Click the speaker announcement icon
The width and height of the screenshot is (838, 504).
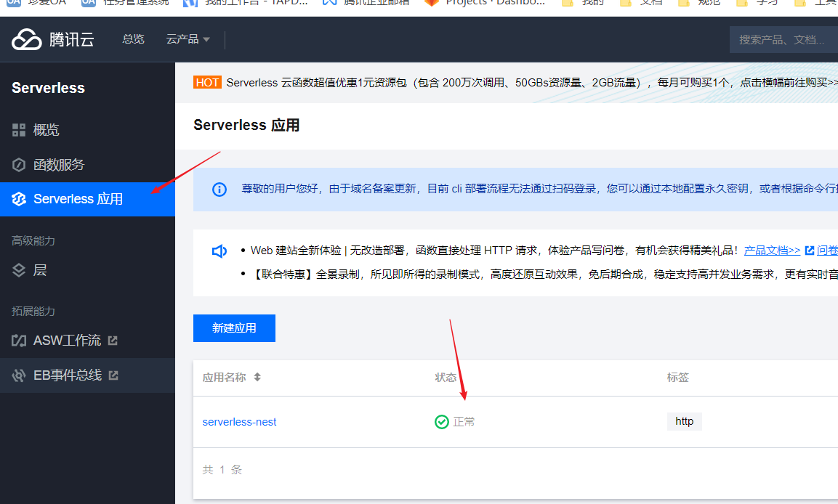click(219, 251)
